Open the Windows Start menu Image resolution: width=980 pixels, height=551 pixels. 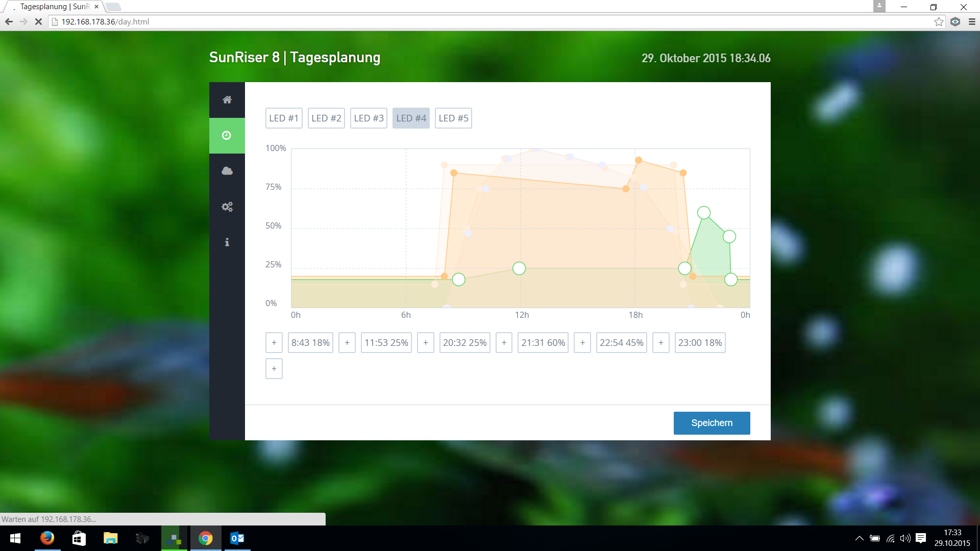pos(15,538)
